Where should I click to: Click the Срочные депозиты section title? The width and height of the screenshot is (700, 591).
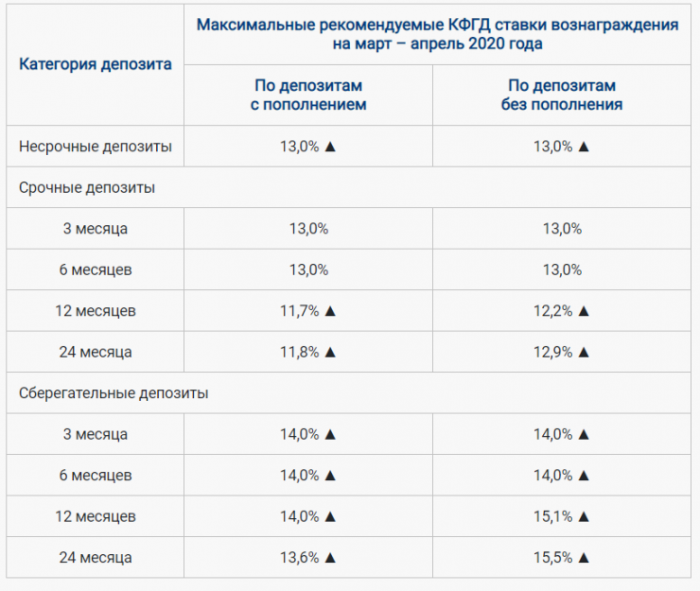87,187
